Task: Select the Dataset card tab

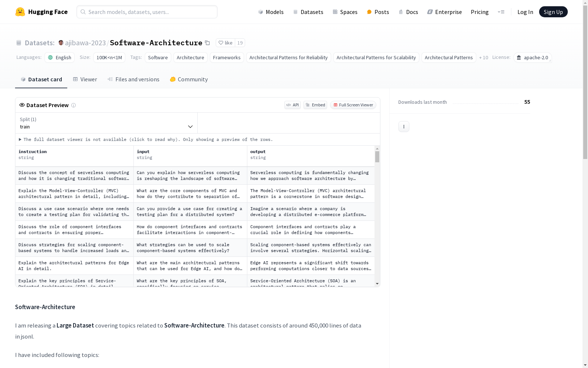Action: 41,79
